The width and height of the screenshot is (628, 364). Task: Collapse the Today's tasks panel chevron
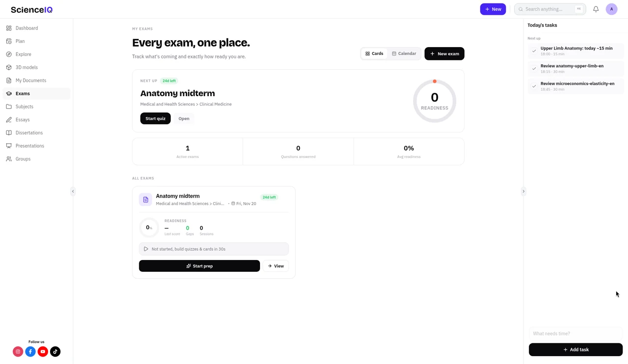[523, 191]
